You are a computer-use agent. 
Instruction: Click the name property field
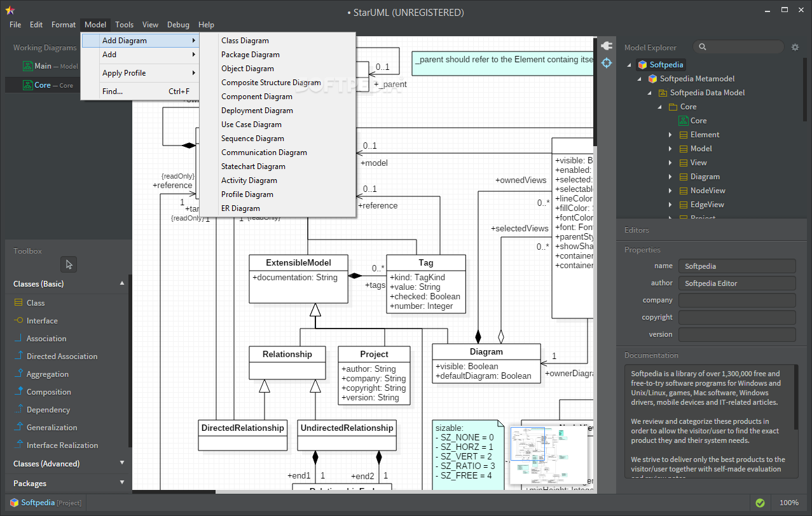click(737, 266)
